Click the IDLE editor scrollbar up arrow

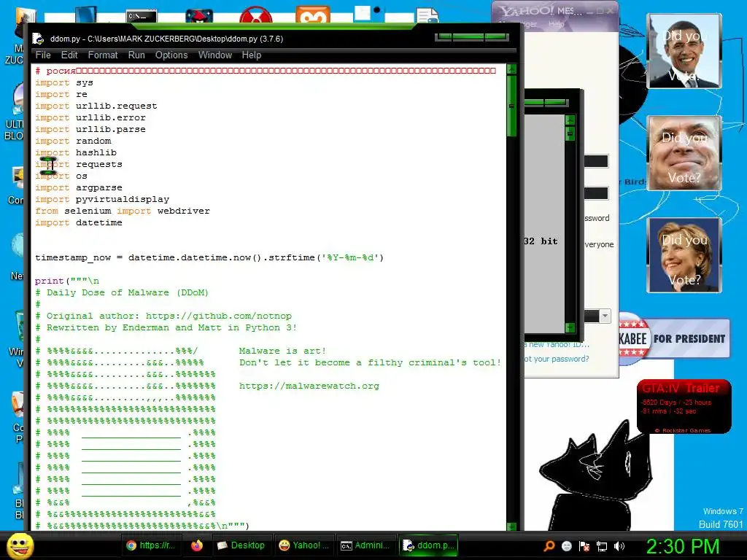(x=511, y=69)
